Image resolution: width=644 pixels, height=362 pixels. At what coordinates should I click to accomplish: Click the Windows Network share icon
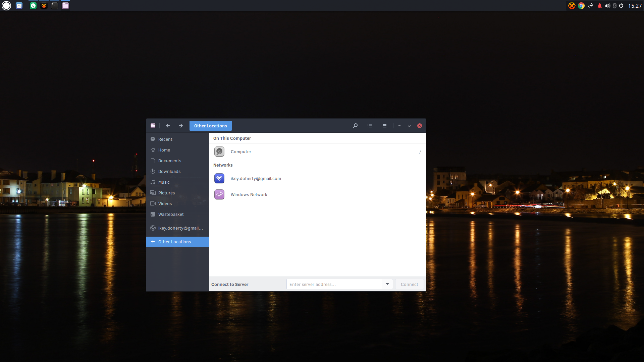[x=219, y=195]
